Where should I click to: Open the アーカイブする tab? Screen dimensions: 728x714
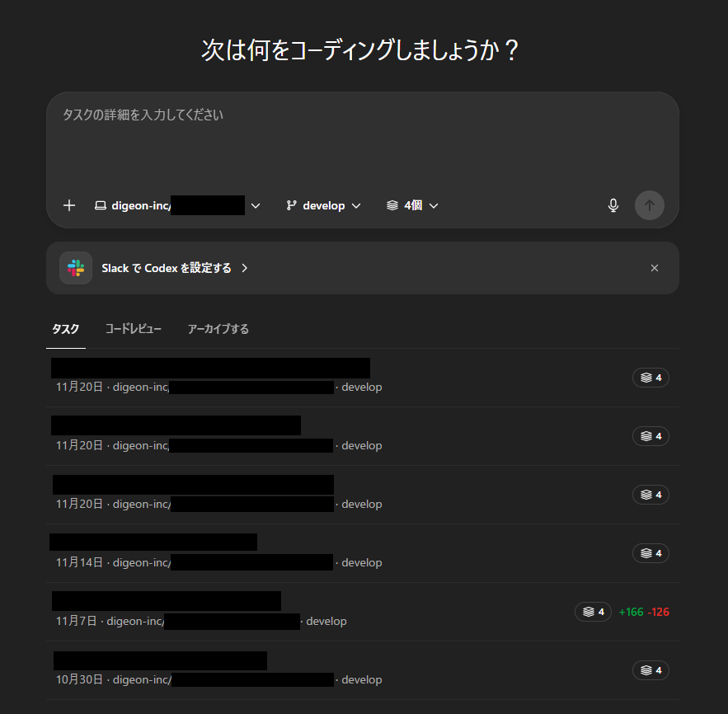coord(218,328)
